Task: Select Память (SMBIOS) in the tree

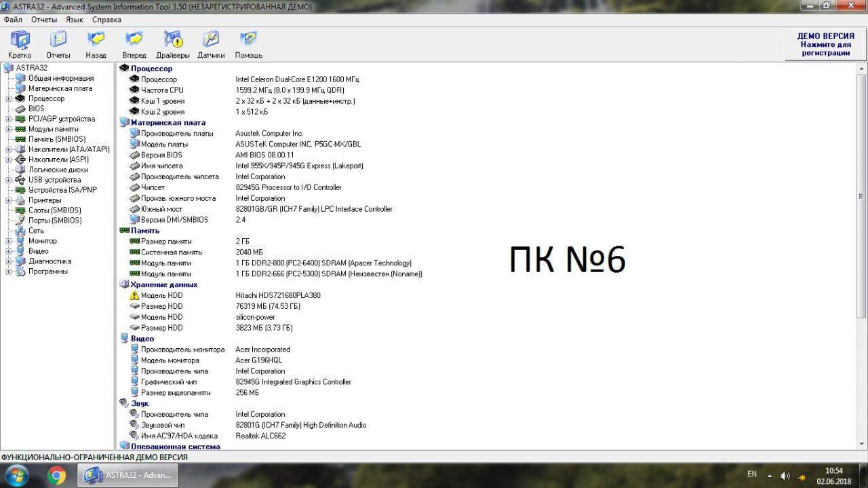Action: pyautogui.click(x=57, y=139)
